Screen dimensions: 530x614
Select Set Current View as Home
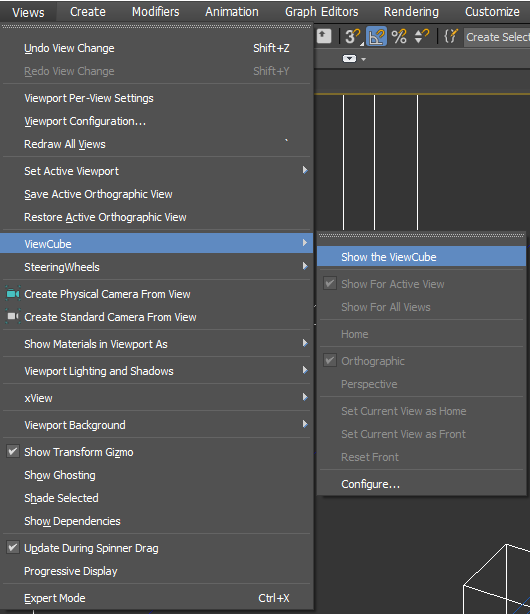[x=421, y=411]
